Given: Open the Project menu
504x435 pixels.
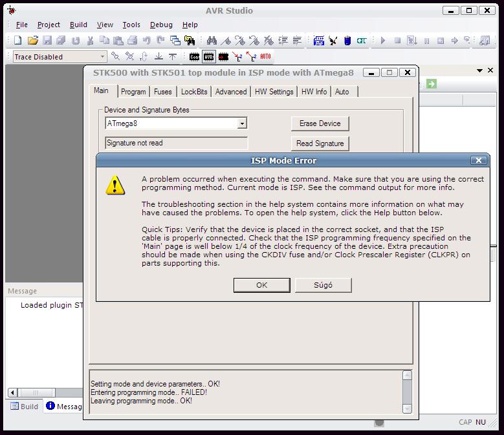Looking at the screenshot, I should pos(49,25).
